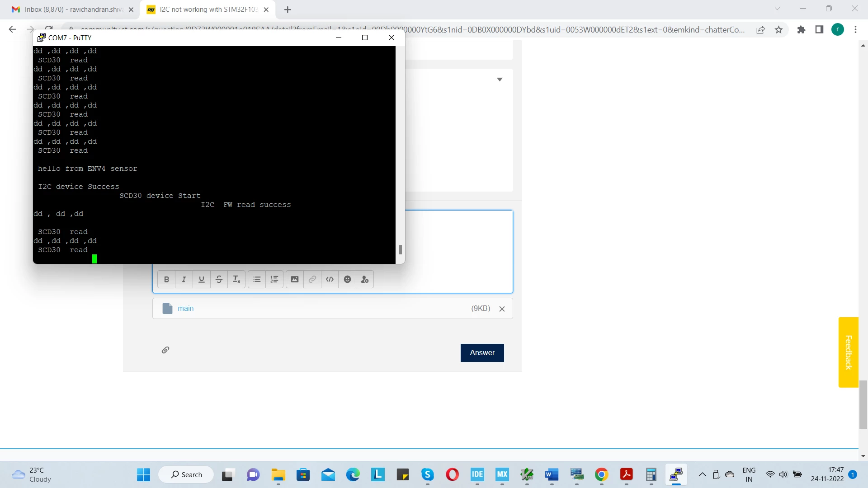
Task: Click the attach file paperclip icon
Action: click(x=165, y=350)
